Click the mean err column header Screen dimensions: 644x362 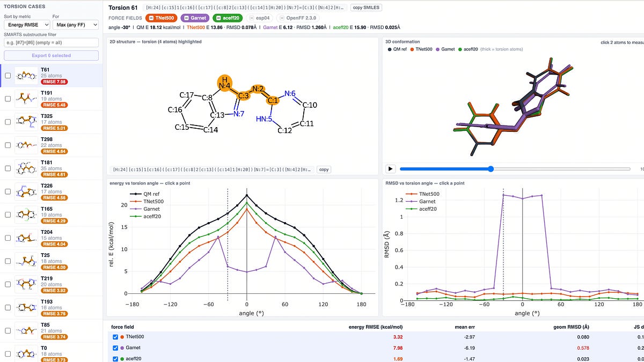coord(464,326)
